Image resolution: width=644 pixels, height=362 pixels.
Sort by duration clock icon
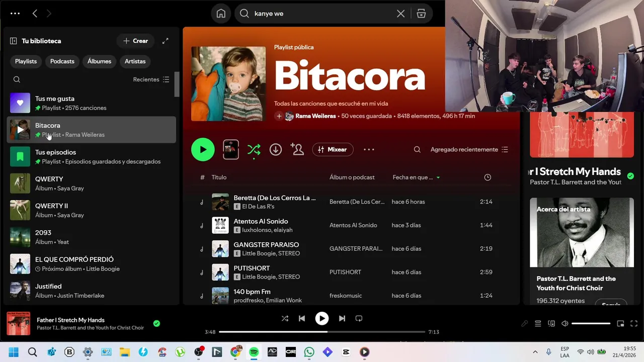pyautogui.click(x=487, y=177)
